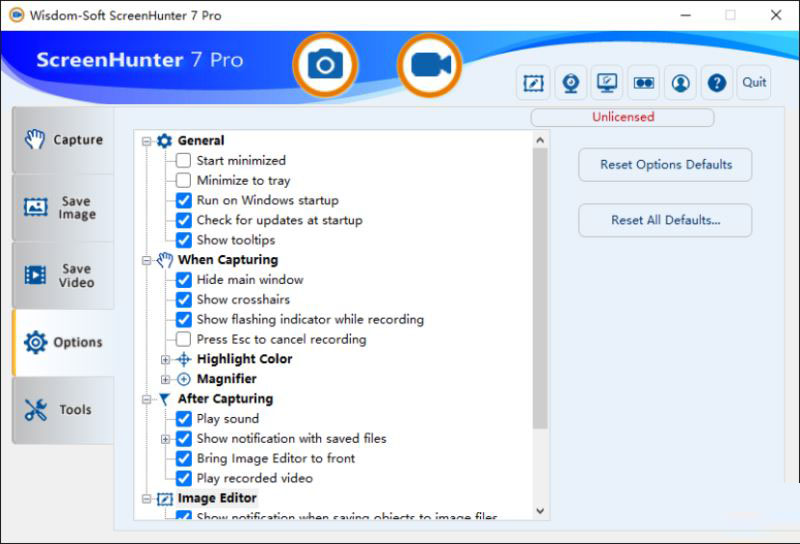Expand the Magnifier node
Viewport: 800px width, 544px height.
pos(165,380)
